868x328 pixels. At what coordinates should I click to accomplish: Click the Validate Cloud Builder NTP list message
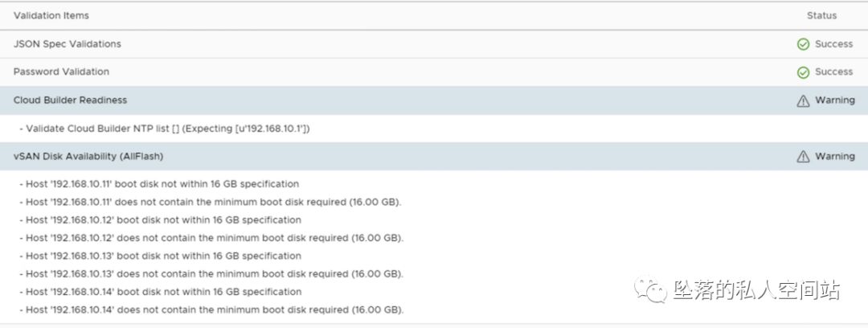tap(167, 129)
